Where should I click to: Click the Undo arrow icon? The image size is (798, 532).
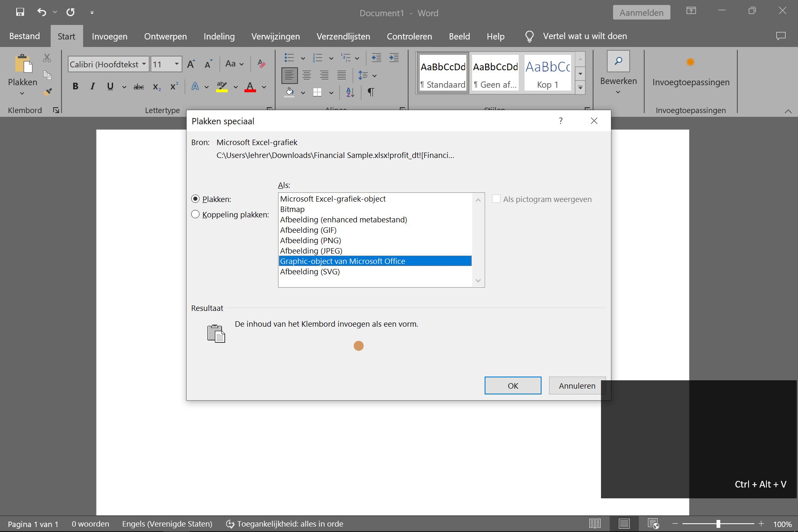coord(42,12)
